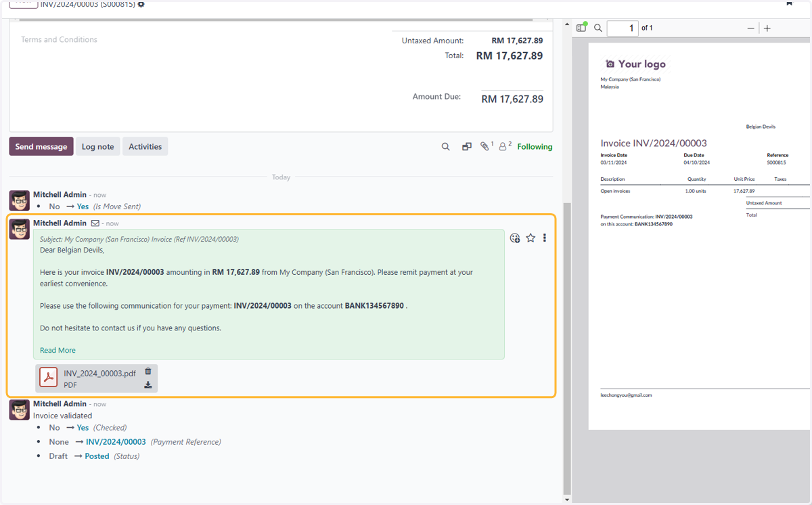
Task: Star the invoice email message
Action: coord(531,238)
